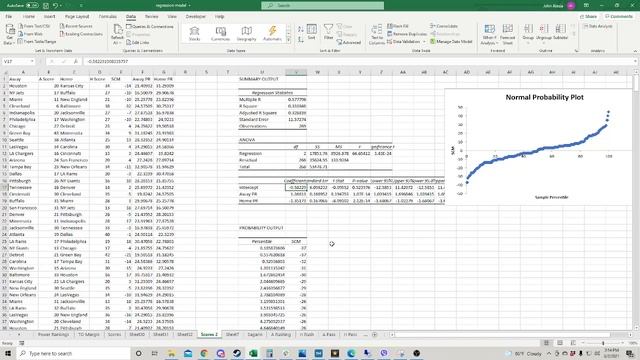This screenshot has height=360, width=640.
Task: Click Advanced filter option
Action: click(349, 42)
